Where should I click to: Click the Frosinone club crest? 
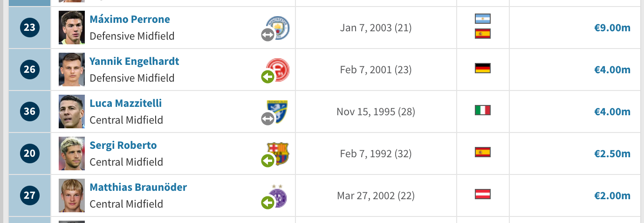[x=278, y=111]
